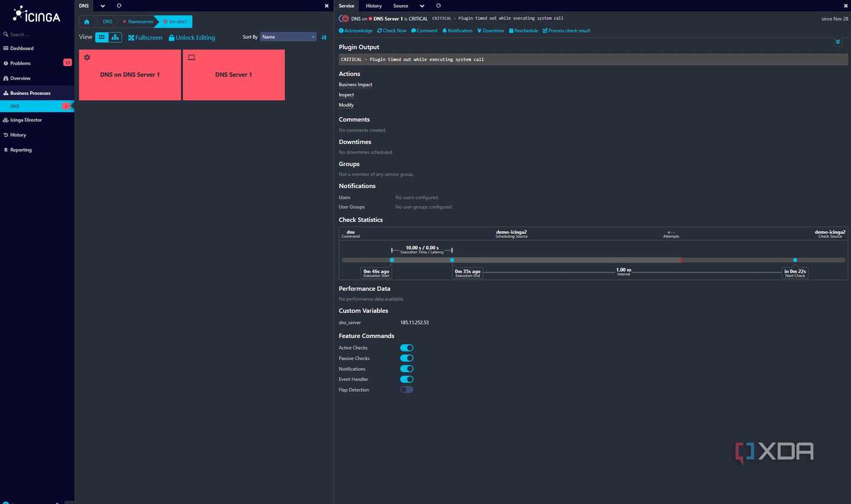Add a Comment to the service
851x504 pixels.
424,30
